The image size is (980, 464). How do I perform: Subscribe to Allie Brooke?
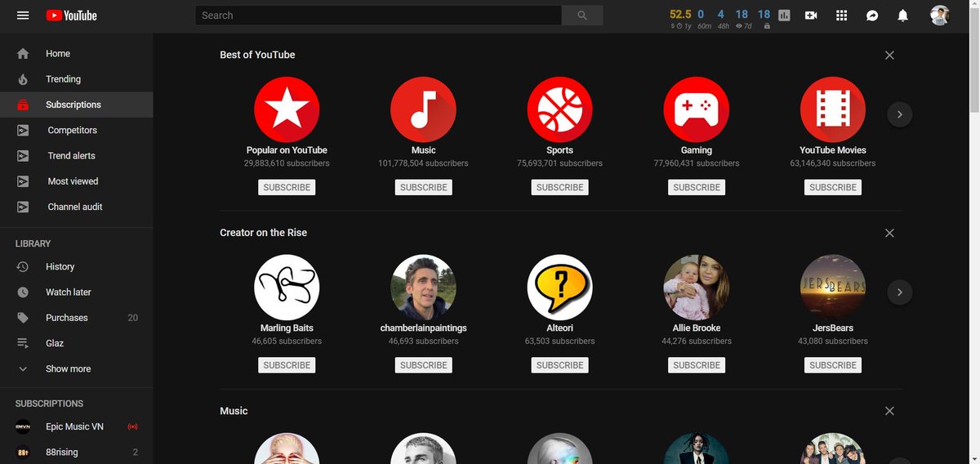click(x=696, y=365)
